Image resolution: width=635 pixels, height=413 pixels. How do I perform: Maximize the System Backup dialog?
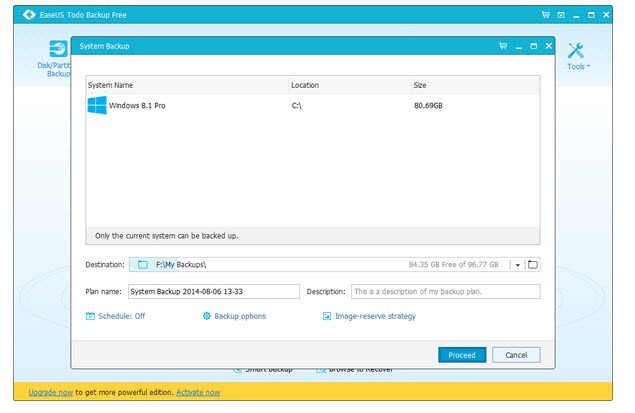[x=534, y=46]
